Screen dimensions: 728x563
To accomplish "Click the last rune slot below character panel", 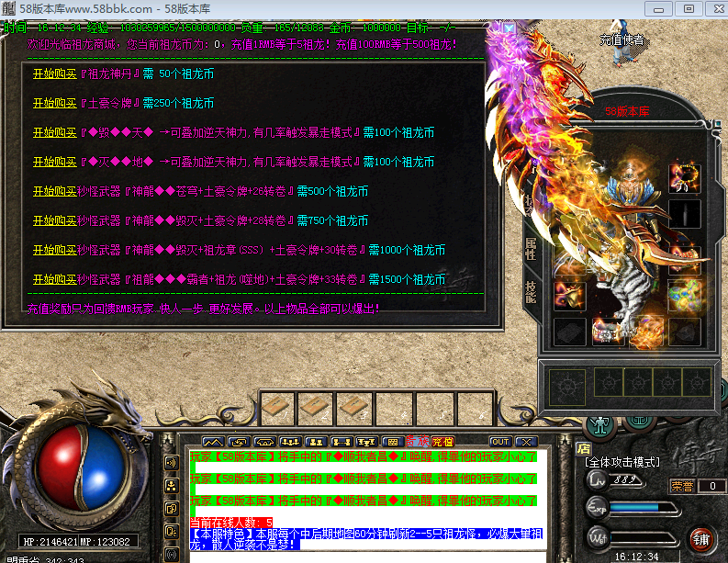I will [697, 382].
